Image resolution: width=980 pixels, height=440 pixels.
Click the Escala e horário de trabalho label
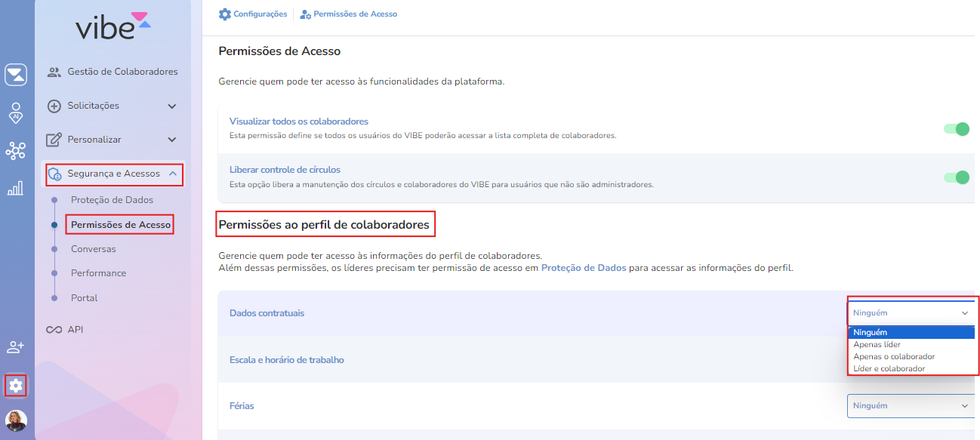287,360
